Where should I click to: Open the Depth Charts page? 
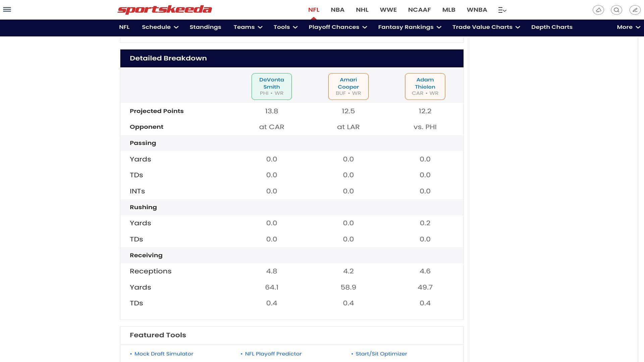point(552,27)
